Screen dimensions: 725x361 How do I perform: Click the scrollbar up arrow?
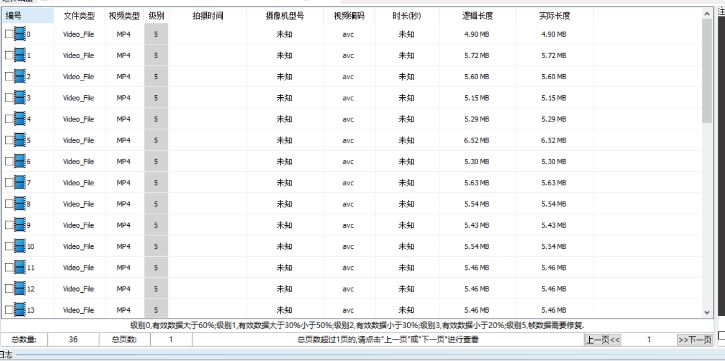point(707,14)
